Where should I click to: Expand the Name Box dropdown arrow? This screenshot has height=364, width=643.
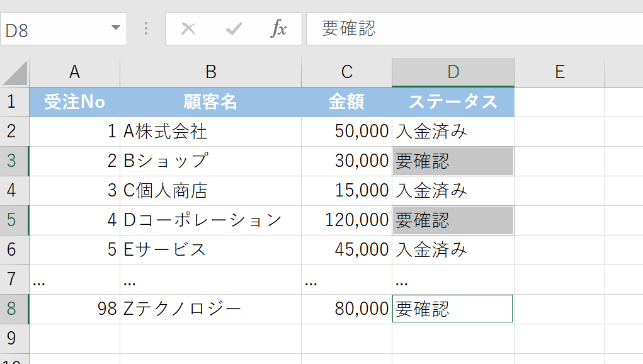click(115, 28)
